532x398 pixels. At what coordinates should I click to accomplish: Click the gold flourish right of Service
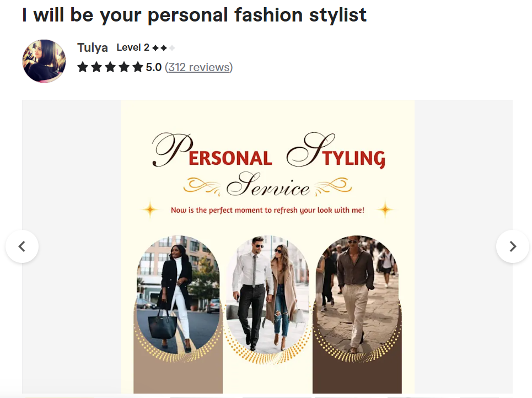click(333, 186)
